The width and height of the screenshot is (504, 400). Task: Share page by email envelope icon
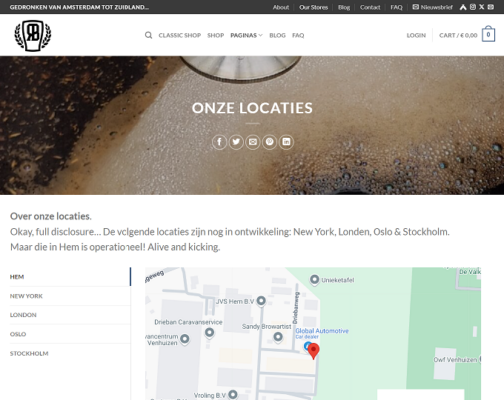pos(253,142)
